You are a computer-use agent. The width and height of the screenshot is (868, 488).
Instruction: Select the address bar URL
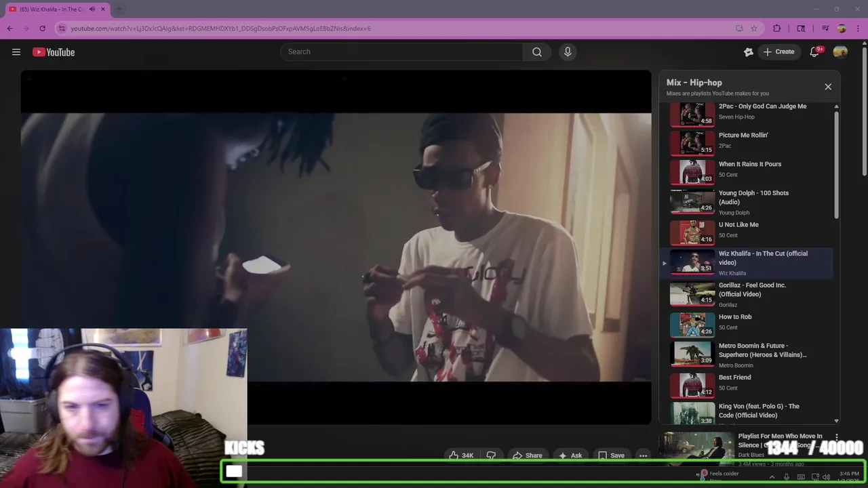(x=221, y=28)
